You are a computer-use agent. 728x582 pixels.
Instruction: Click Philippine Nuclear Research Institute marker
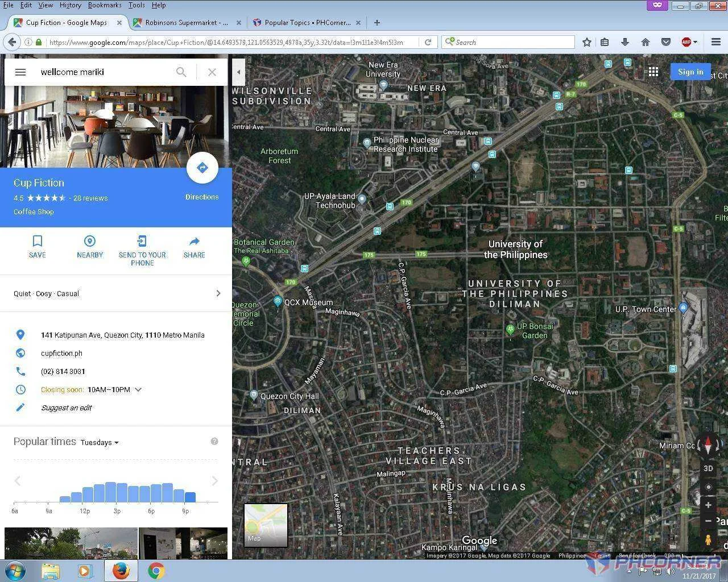[x=367, y=143]
